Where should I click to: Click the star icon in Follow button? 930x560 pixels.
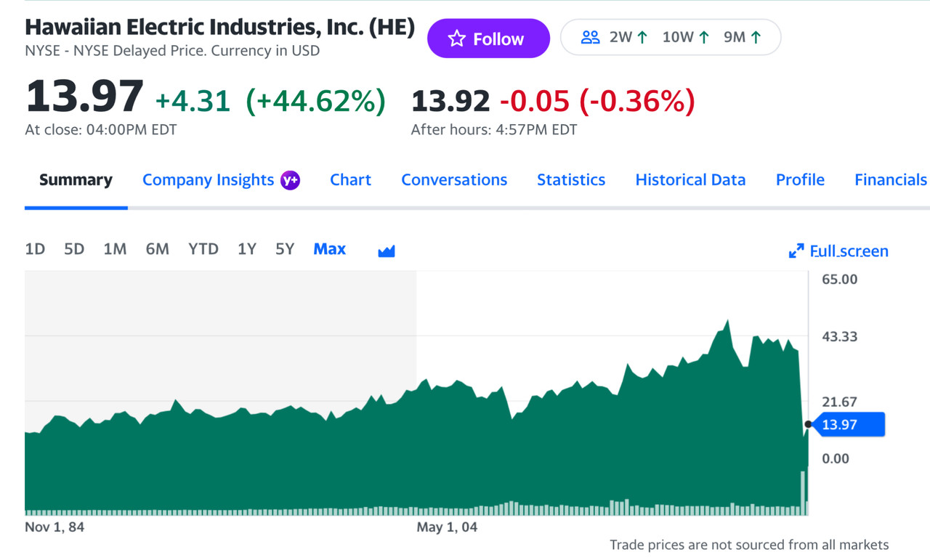pos(456,38)
